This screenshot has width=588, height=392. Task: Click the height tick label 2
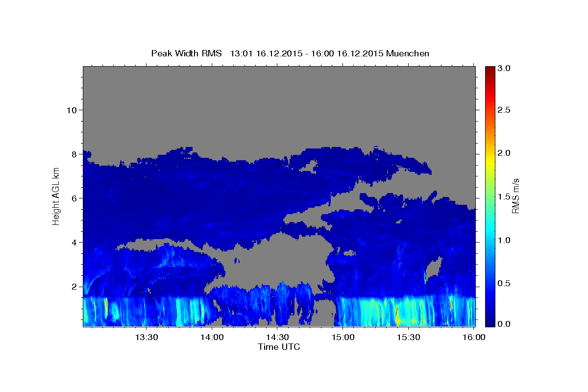(74, 286)
